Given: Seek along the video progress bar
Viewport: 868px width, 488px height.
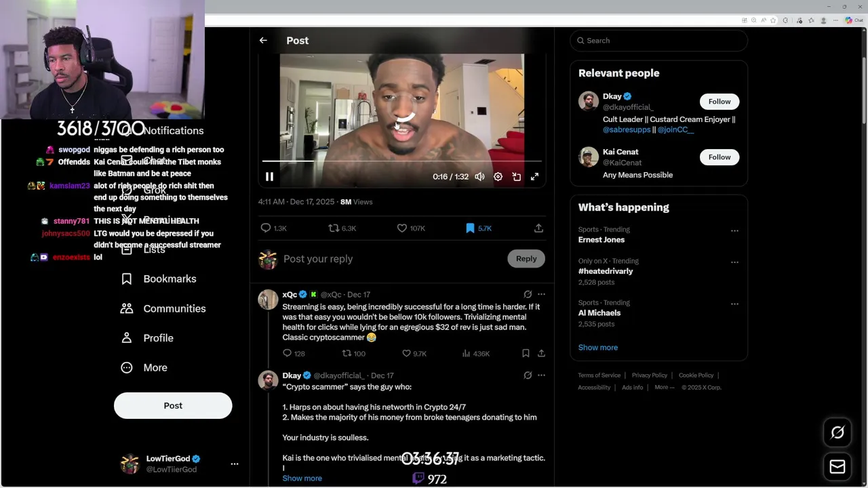Looking at the screenshot, I should [x=401, y=161].
